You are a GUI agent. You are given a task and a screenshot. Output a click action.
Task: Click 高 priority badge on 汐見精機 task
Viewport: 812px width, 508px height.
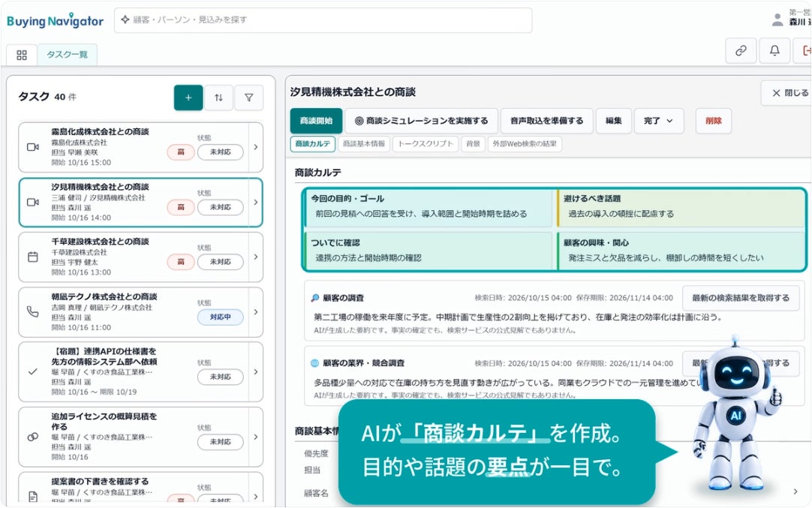181,207
